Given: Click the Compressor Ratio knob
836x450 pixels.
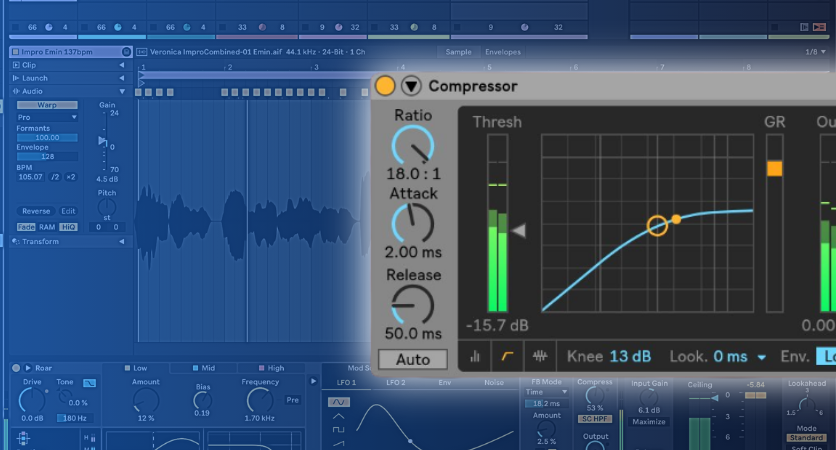Looking at the screenshot, I should pos(413,148).
